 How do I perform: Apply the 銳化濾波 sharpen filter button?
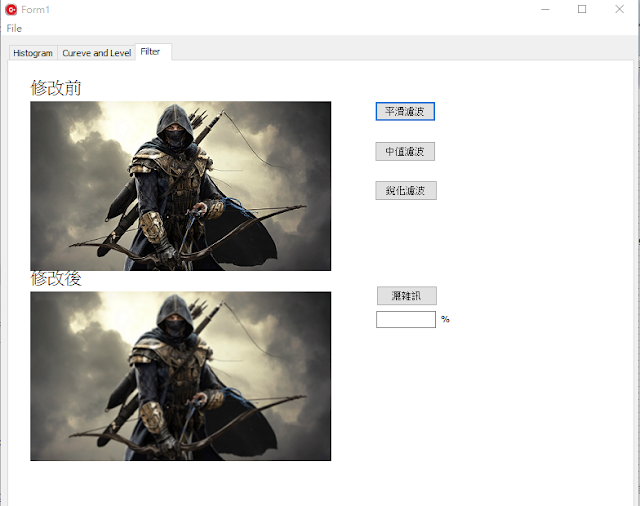(406, 191)
